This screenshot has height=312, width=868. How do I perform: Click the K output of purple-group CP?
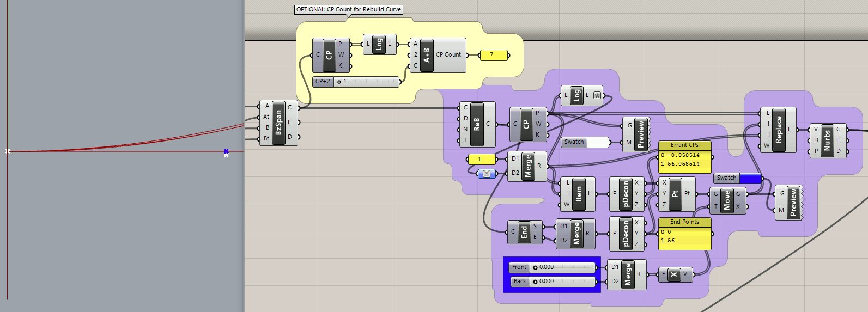click(x=538, y=134)
